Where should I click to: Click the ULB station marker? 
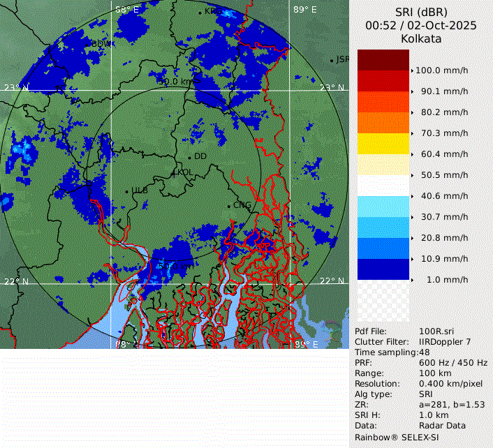(127, 191)
